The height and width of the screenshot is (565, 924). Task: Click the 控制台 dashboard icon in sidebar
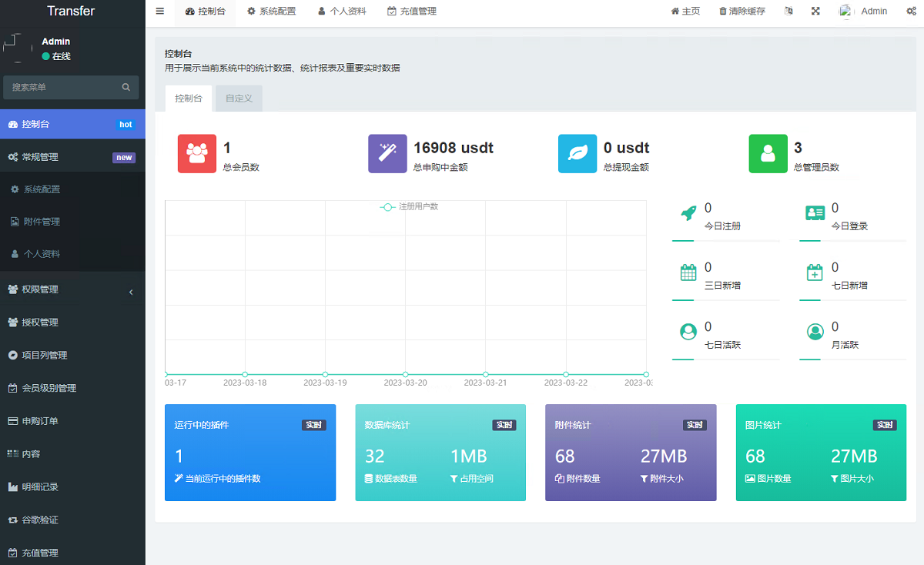click(13, 124)
